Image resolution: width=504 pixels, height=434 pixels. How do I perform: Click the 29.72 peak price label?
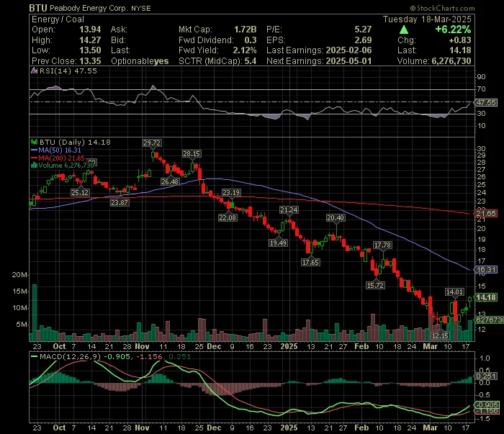(152, 143)
